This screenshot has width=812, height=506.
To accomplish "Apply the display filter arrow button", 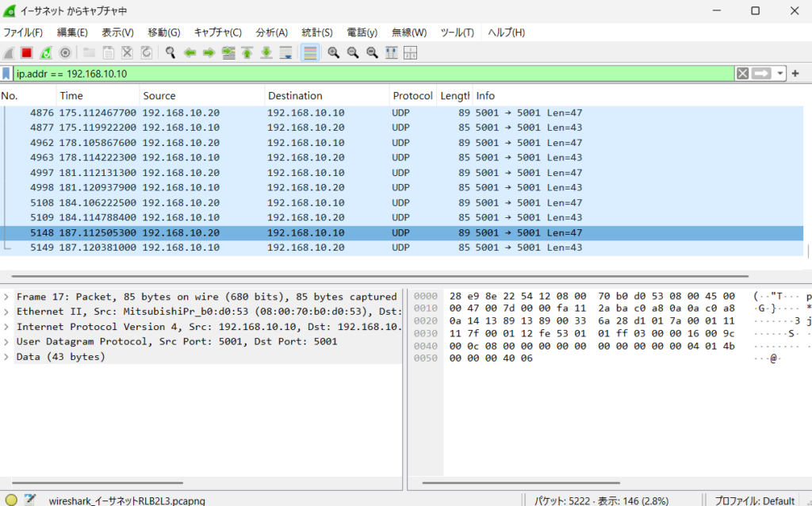I will (x=761, y=74).
